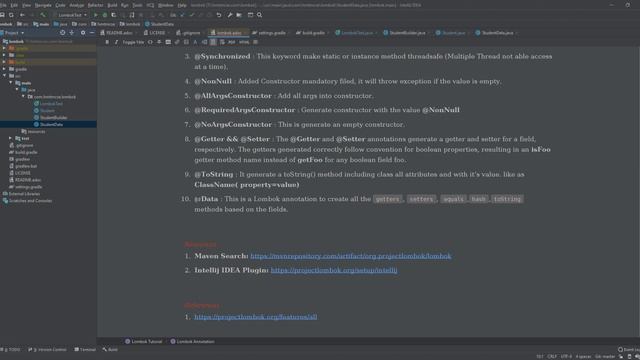Collapse the main folder arrow

pos(11,82)
